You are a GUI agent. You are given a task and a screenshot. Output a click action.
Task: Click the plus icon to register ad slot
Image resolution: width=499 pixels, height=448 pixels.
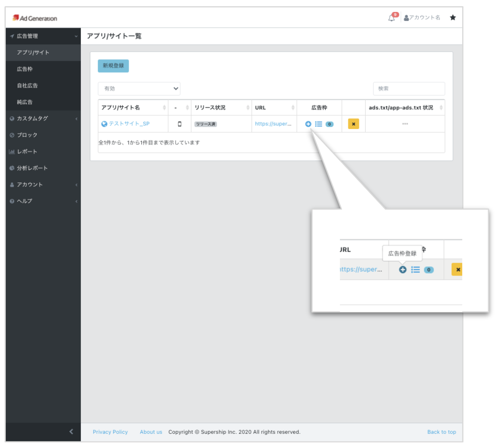pos(308,124)
